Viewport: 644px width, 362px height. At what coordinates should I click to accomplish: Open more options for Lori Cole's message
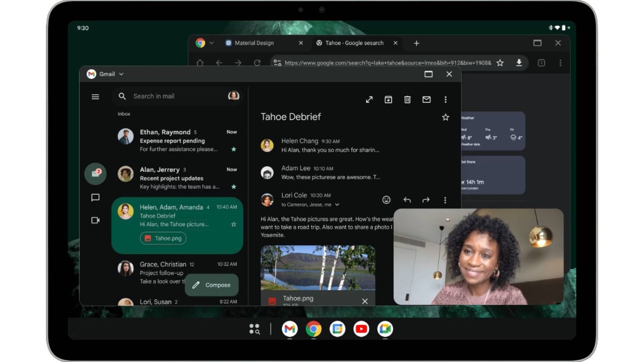(445, 200)
